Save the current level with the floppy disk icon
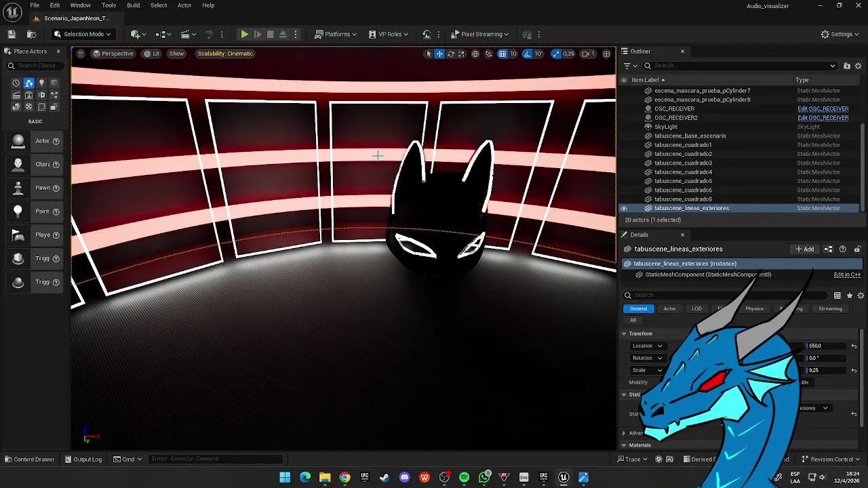Image resolution: width=868 pixels, height=488 pixels. click(12, 34)
